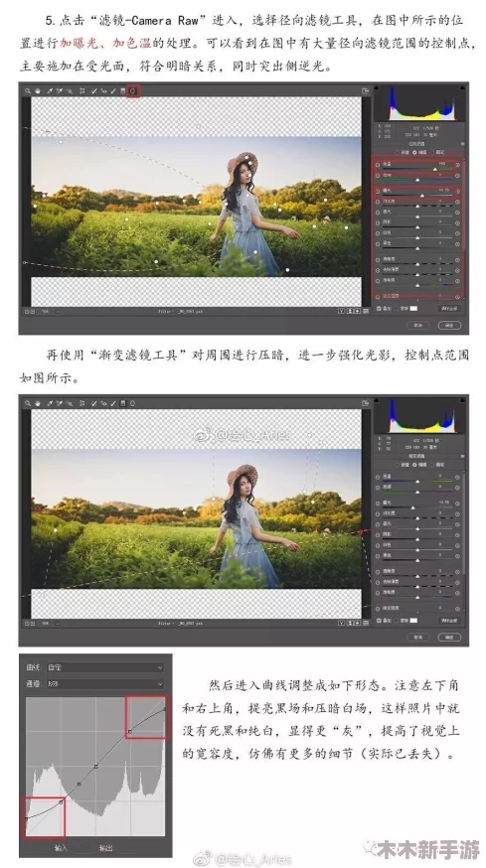Toggle 叠加 checkbox in Radial Filter dialog
The height and width of the screenshot is (868, 486).
coord(379,308)
